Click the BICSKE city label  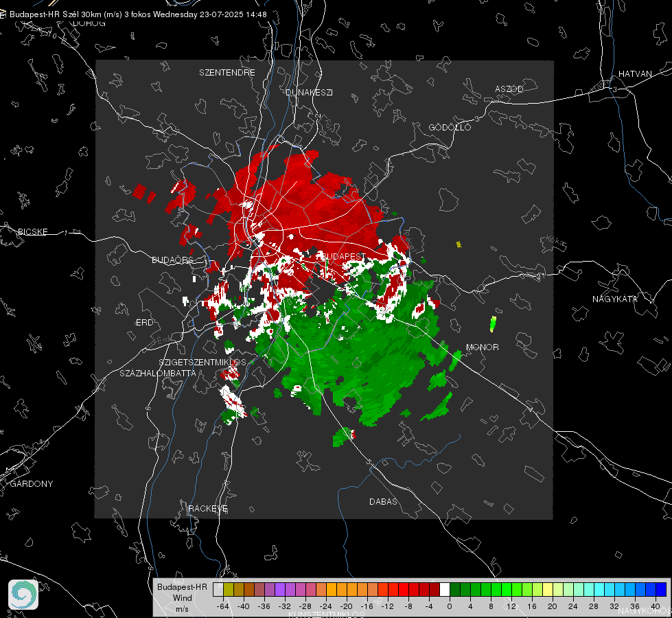[33, 231]
